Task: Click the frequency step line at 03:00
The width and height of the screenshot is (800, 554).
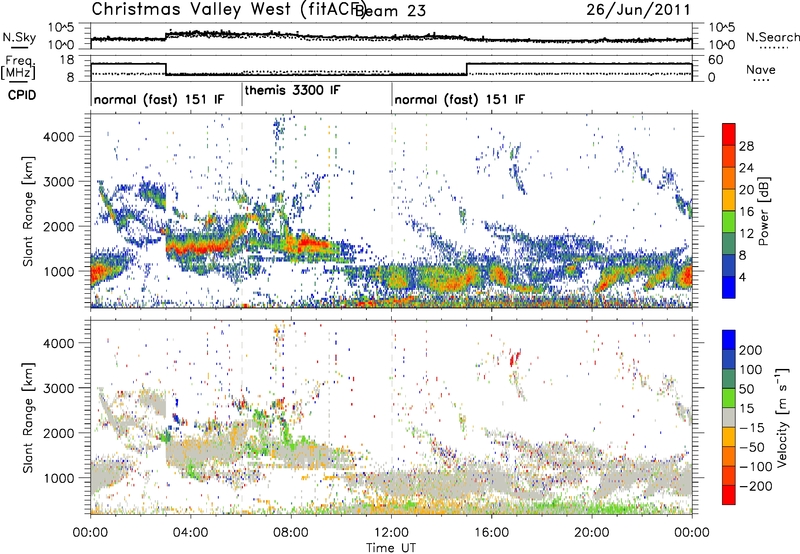Action: 166,69
